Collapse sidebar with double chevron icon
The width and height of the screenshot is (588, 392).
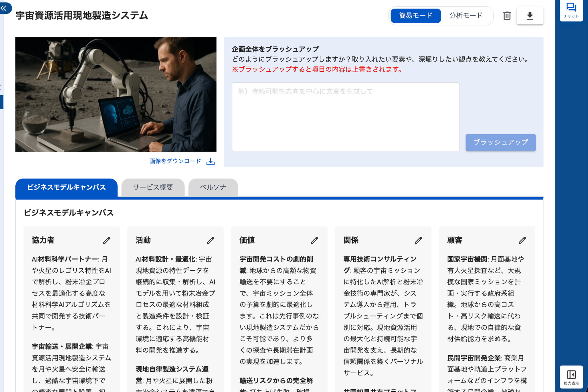coord(4,8)
